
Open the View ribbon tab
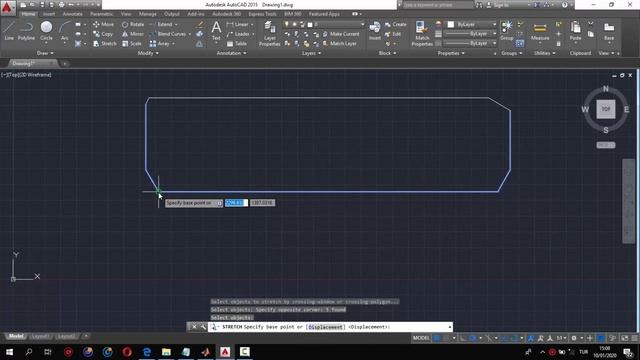126,14
